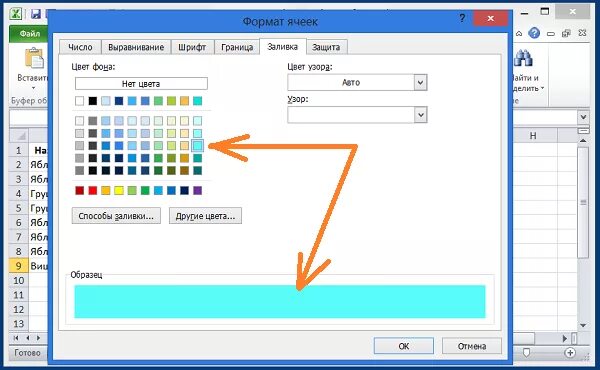The image size is (600, 370).
Task: Select the Заливка tab
Action: (x=282, y=46)
